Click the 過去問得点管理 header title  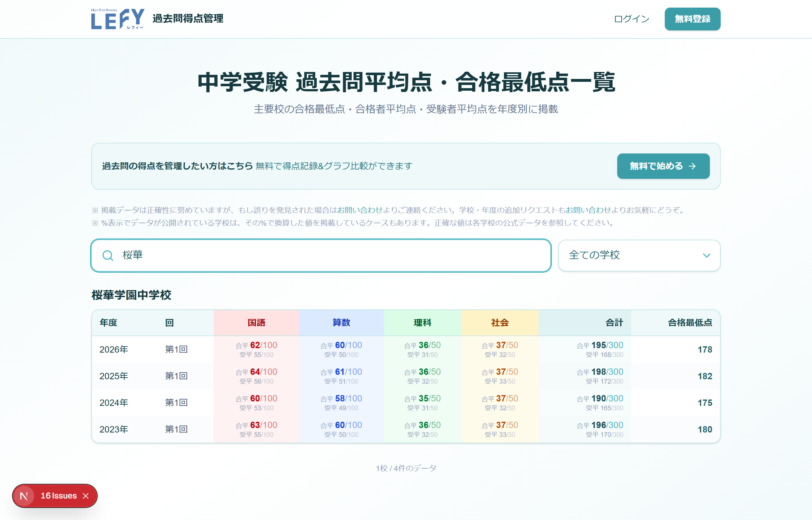188,19
